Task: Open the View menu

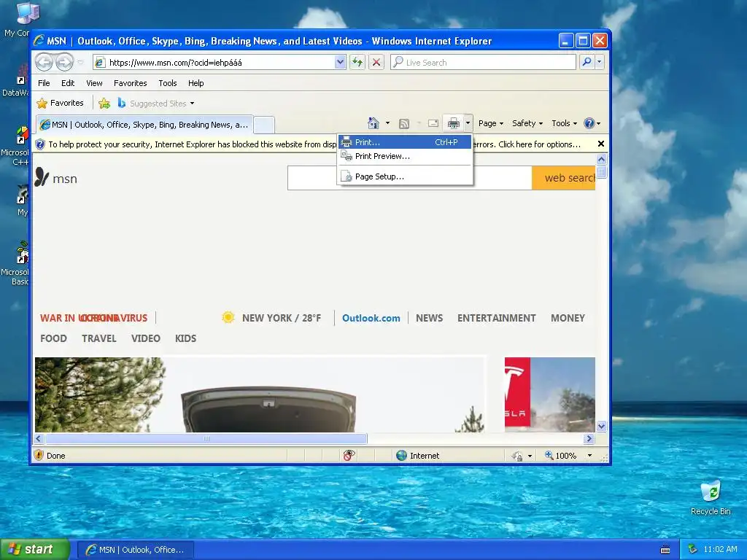Action: pos(94,83)
